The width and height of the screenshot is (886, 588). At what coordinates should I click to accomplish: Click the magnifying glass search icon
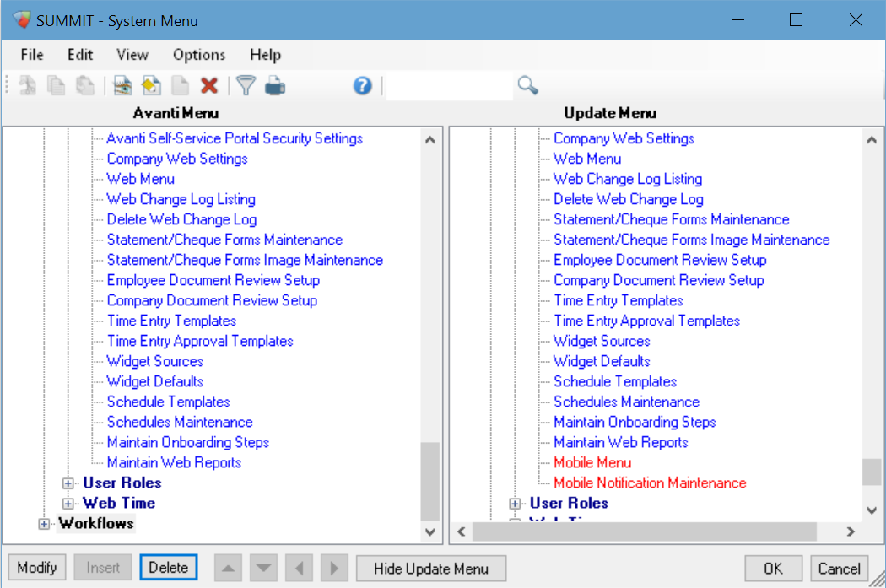pos(527,86)
